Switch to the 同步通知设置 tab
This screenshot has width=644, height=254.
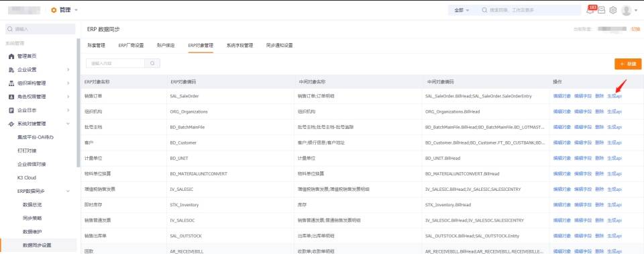(279, 46)
